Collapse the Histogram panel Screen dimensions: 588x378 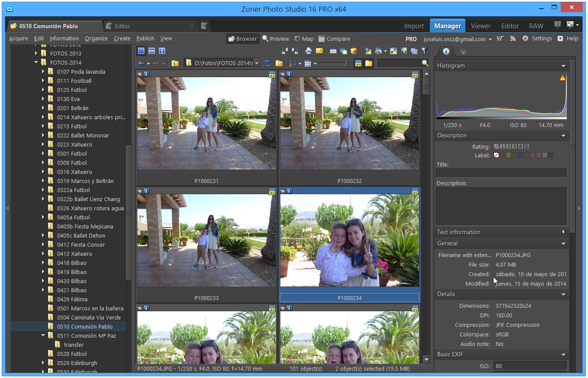click(x=563, y=66)
